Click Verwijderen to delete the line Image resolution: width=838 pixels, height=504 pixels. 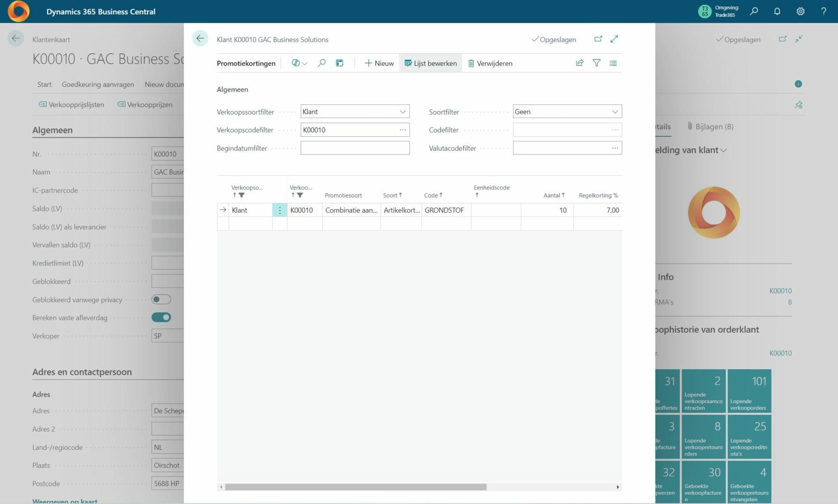coord(490,63)
